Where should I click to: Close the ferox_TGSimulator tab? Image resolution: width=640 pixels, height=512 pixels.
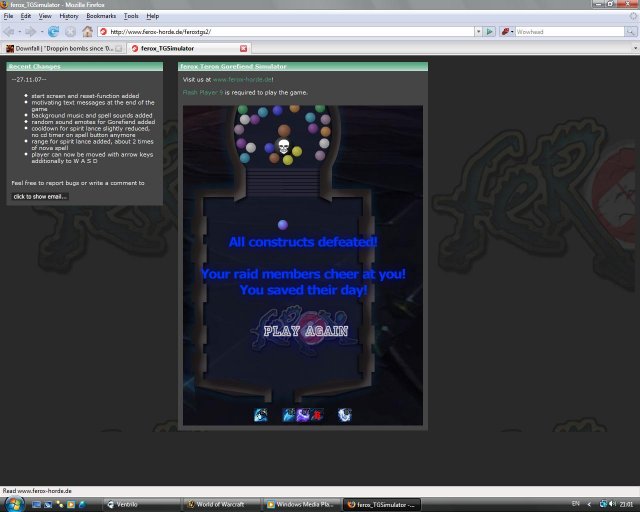tap(243, 48)
